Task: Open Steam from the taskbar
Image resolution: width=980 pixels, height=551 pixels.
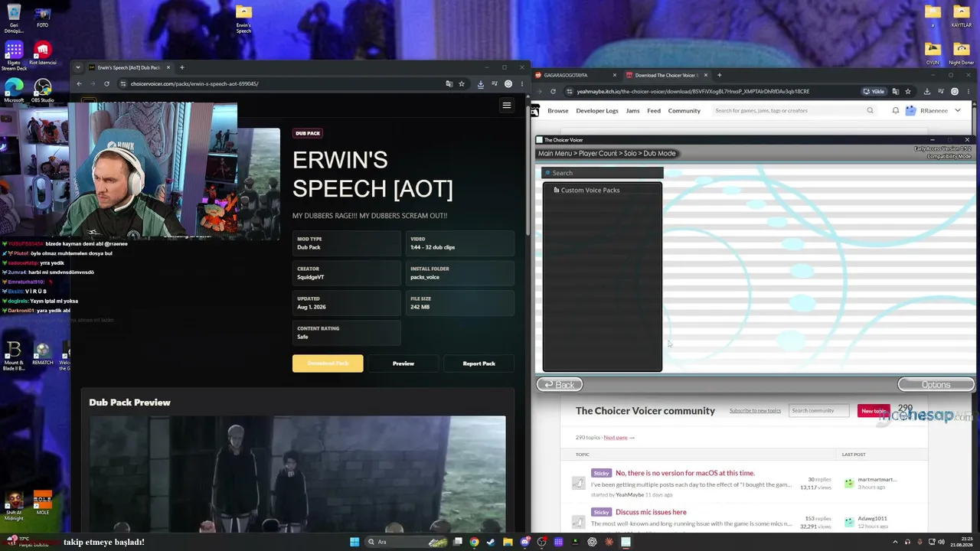Action: [491, 542]
